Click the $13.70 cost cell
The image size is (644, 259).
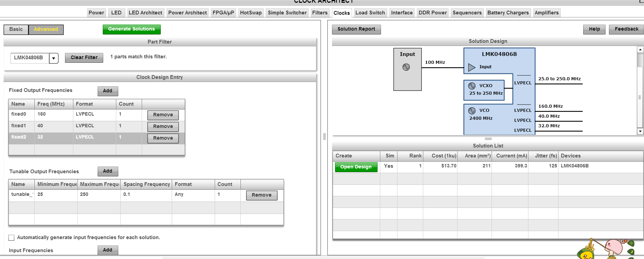(440, 166)
